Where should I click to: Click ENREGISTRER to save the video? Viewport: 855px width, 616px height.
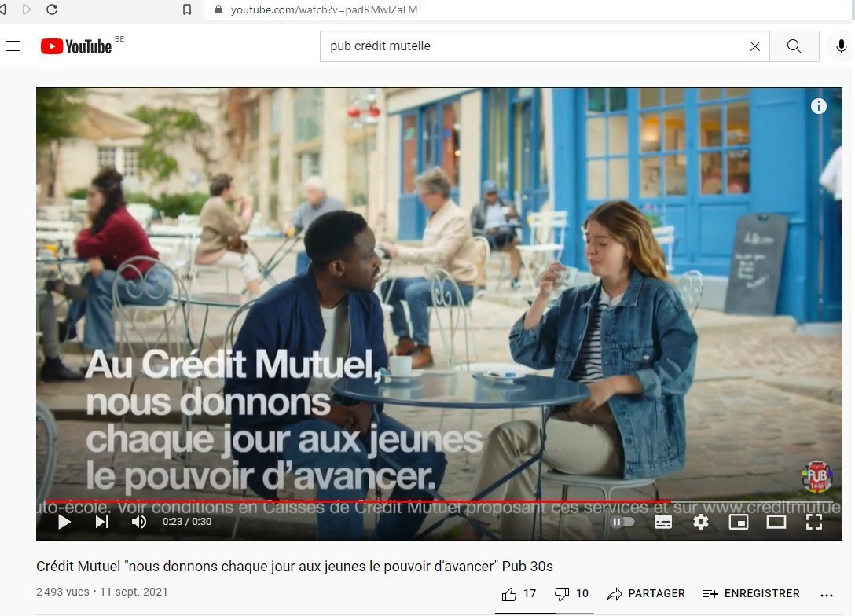tap(750, 594)
